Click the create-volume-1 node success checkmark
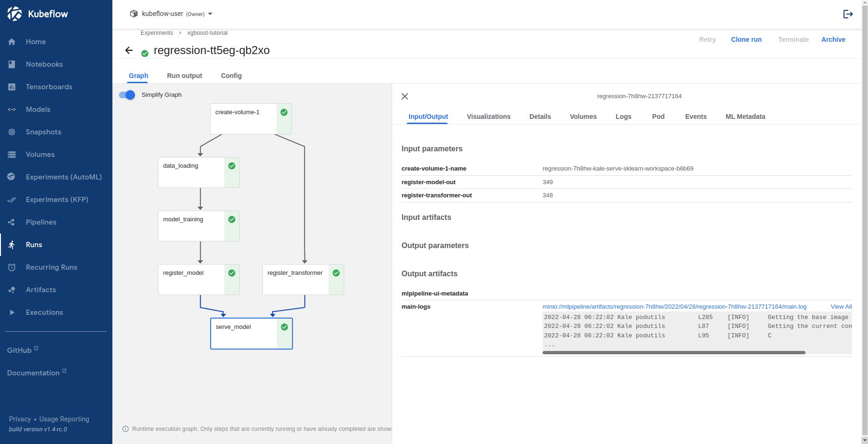 pos(284,112)
